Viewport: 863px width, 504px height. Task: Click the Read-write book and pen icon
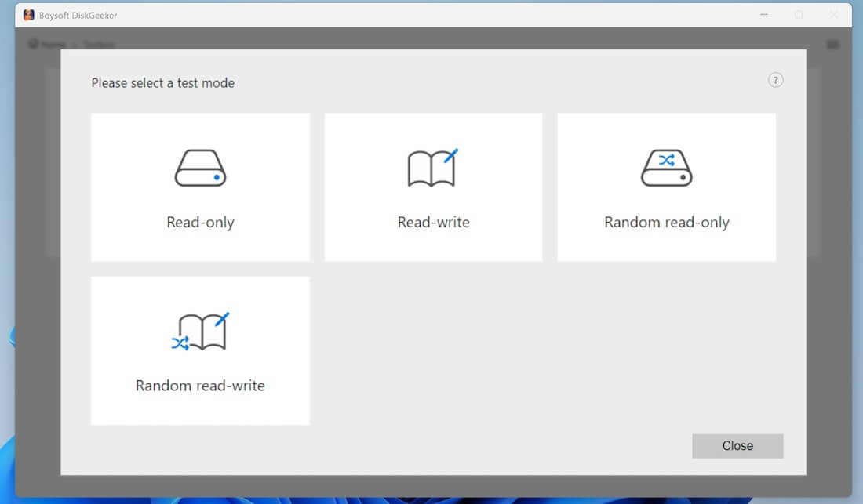click(x=432, y=168)
